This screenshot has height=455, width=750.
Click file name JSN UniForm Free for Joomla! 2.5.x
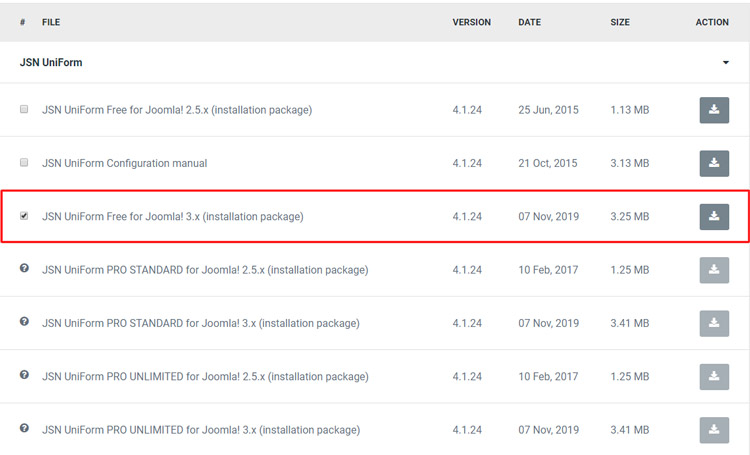(177, 110)
